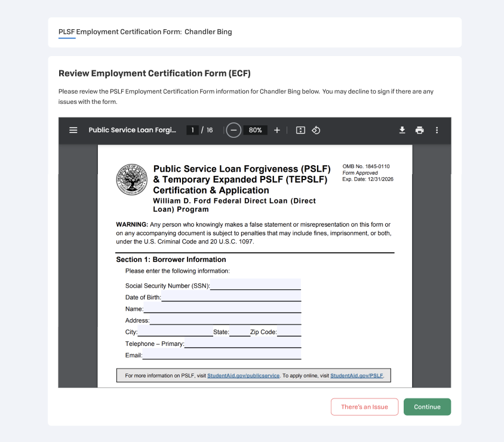Open the PDF more actions menu
Viewport: 504px width, 442px height.
click(437, 130)
